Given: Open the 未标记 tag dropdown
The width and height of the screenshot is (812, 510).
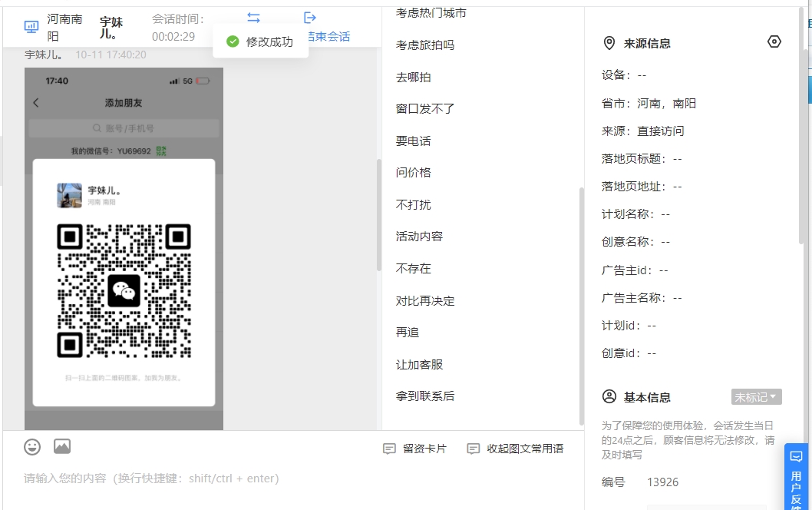Looking at the screenshot, I should click(x=756, y=397).
